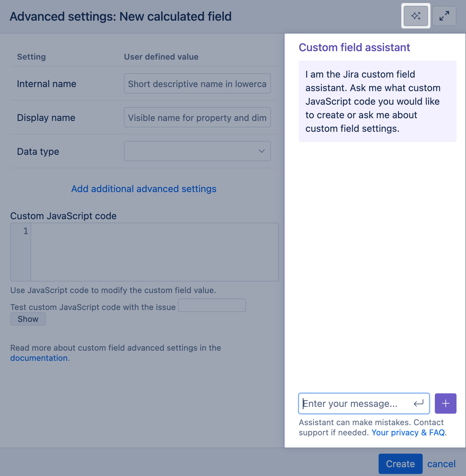Viewport: 466px width, 476px height.
Task: Click the expand dialog arrows icon
Action: (444, 16)
